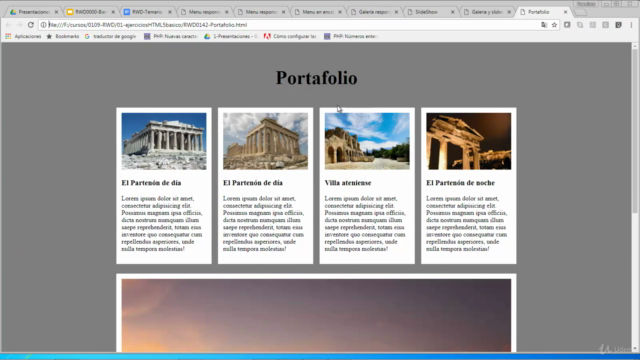640x360 pixels.
Task: Click the first extension icon after the star
Action: click(x=567, y=25)
